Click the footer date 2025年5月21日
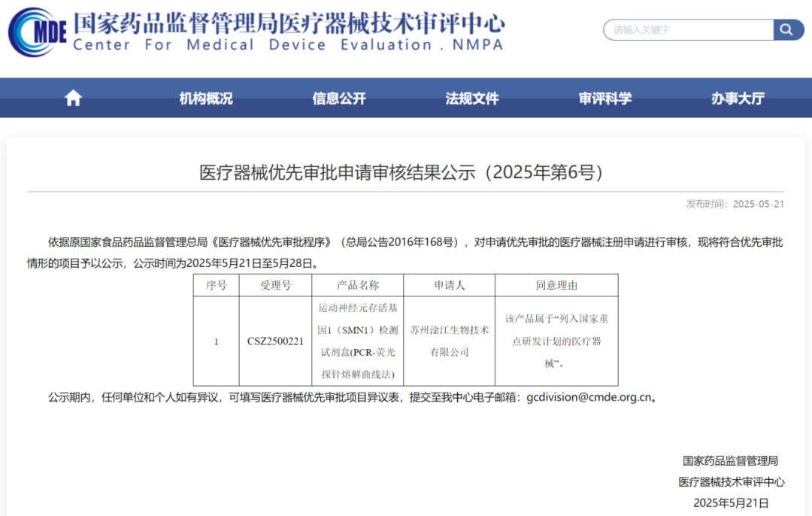 click(732, 503)
